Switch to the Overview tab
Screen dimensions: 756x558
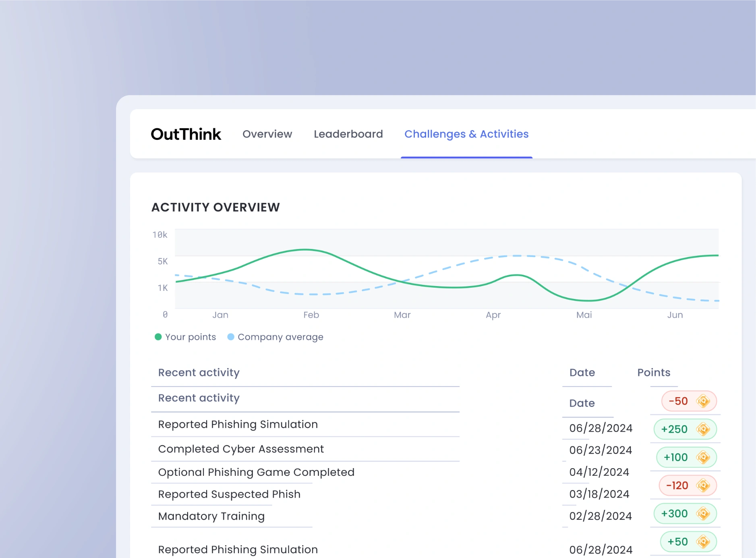tap(267, 134)
